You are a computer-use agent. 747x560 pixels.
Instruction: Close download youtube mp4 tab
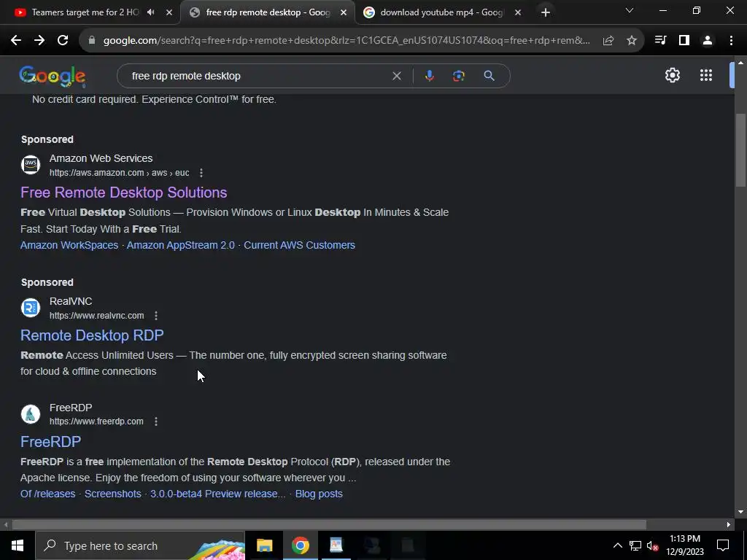(518, 12)
